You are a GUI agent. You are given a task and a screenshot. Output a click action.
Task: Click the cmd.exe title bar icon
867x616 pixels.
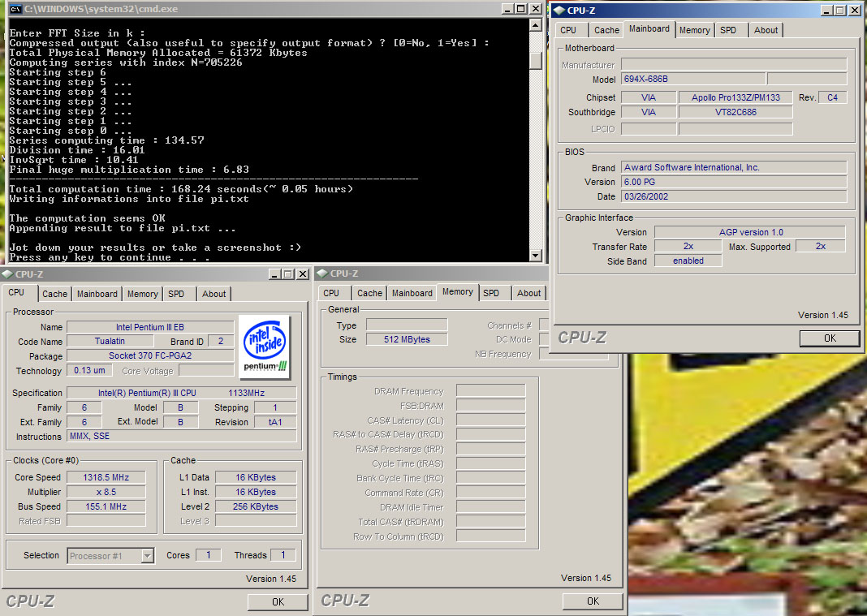(x=15, y=8)
